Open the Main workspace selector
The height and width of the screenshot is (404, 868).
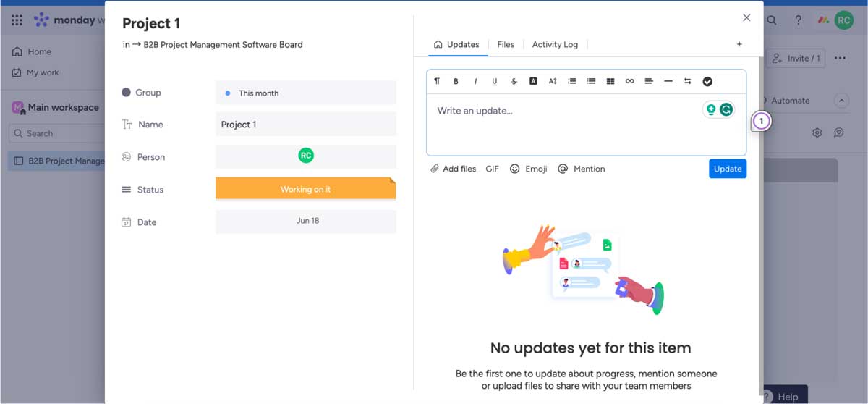56,107
